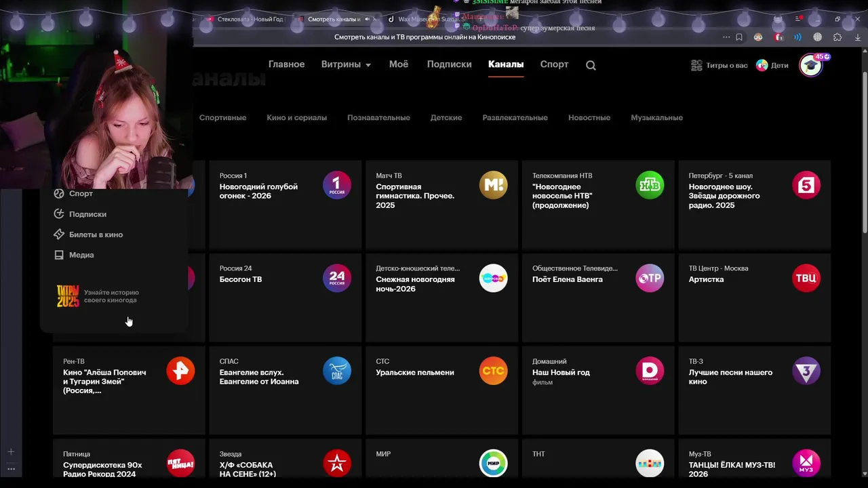Open Уральские пельмени program title
Screen dimensions: 868x488
(415, 372)
